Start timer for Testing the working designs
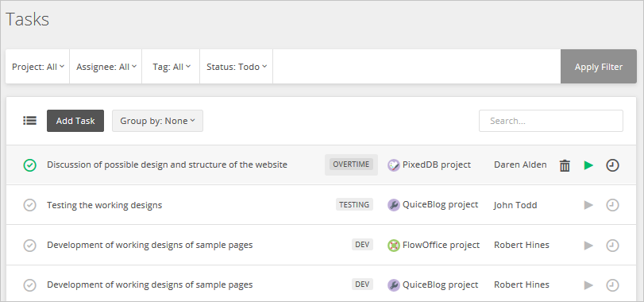Viewport: 644px width, 302px height. click(x=588, y=205)
